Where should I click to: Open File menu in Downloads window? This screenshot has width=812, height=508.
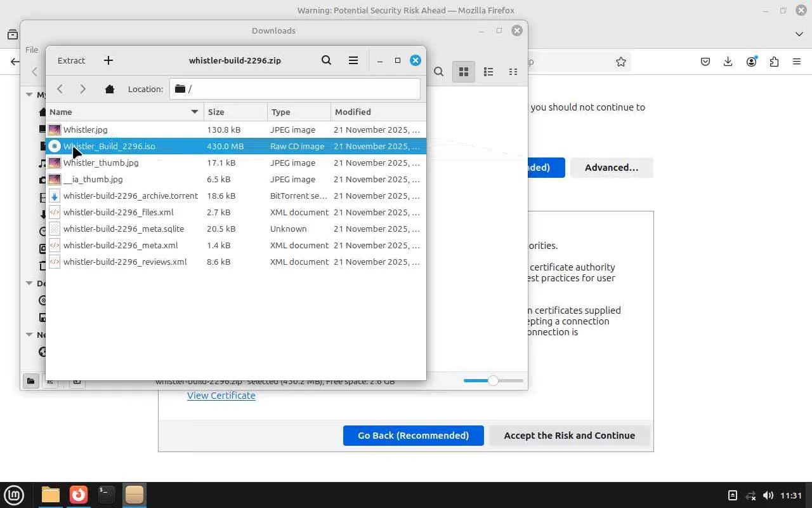[32, 50]
